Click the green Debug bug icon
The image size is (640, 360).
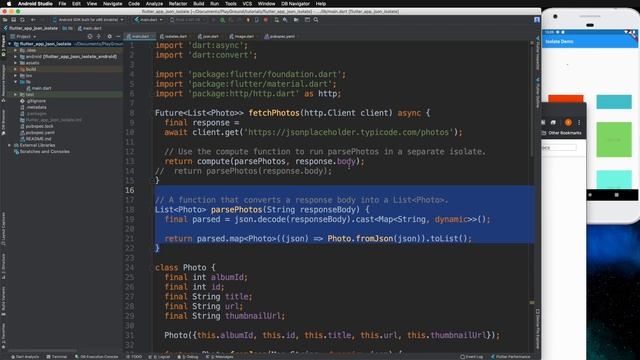pyautogui.click(x=222, y=20)
